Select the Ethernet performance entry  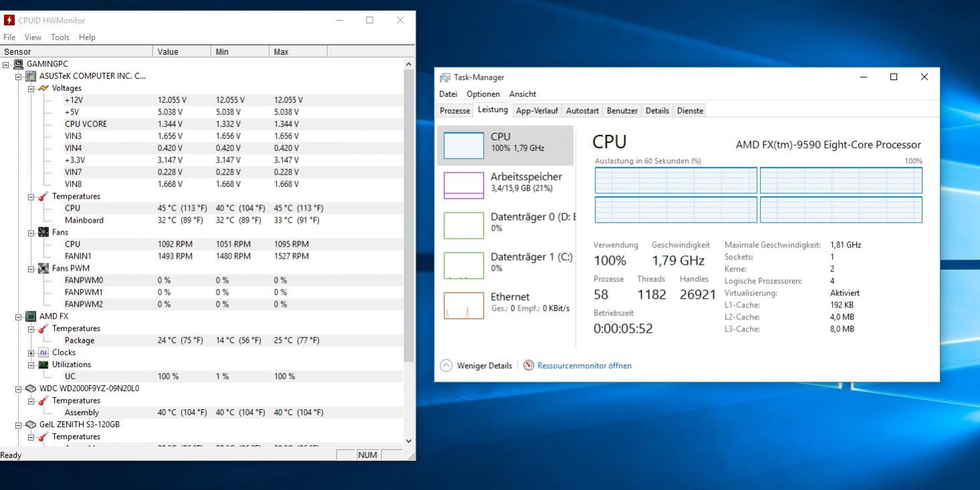pyautogui.click(x=507, y=305)
